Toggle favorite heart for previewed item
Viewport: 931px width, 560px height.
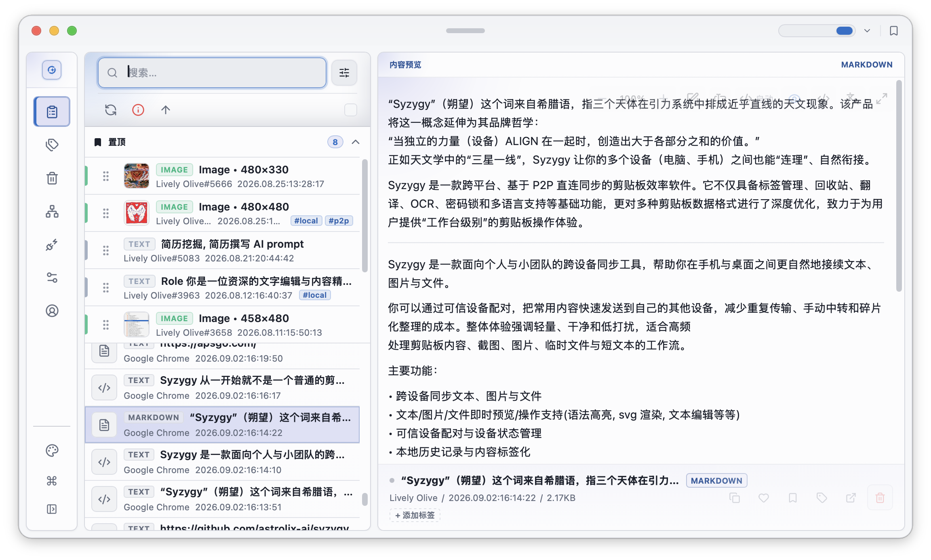coord(764,498)
